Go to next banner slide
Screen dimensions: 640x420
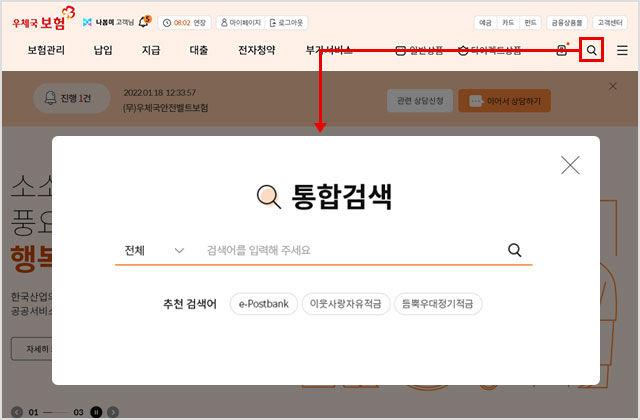[x=113, y=412]
